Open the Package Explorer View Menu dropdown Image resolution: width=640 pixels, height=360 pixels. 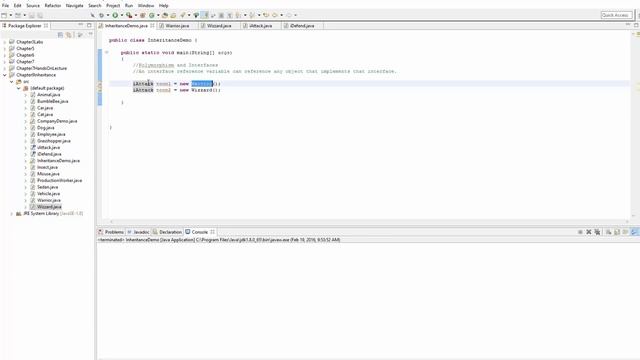(90, 35)
